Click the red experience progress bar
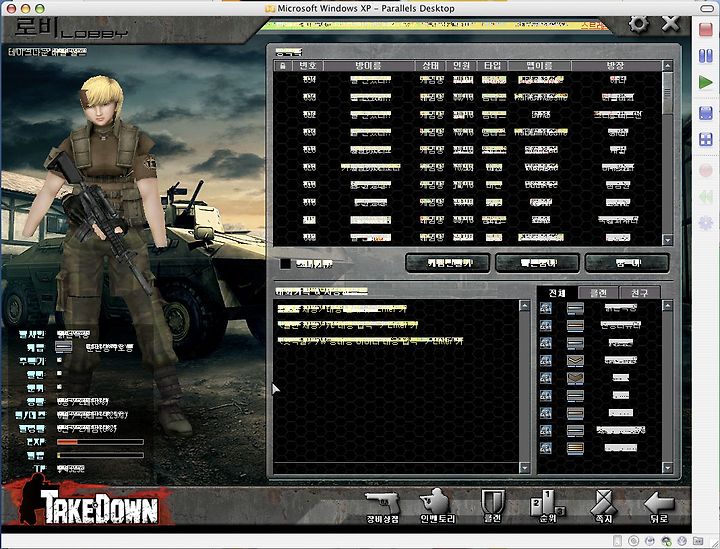This screenshot has width=720, height=549. click(100, 442)
